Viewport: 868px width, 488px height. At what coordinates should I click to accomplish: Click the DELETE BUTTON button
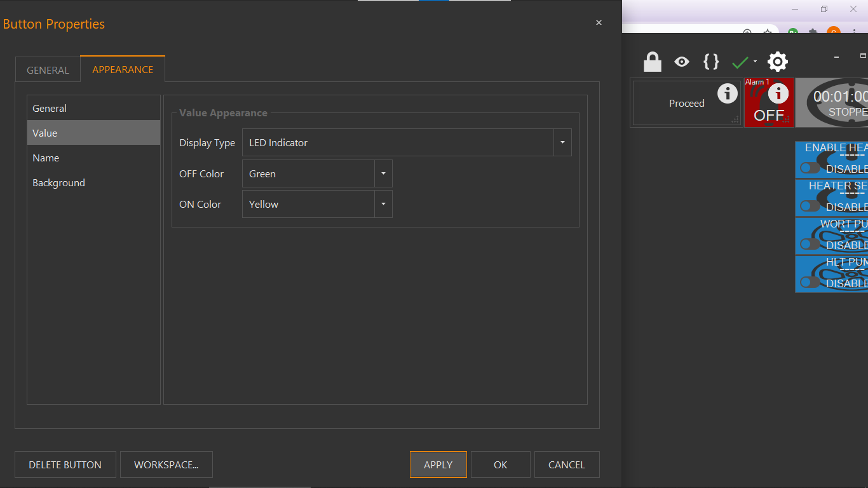pyautogui.click(x=65, y=464)
